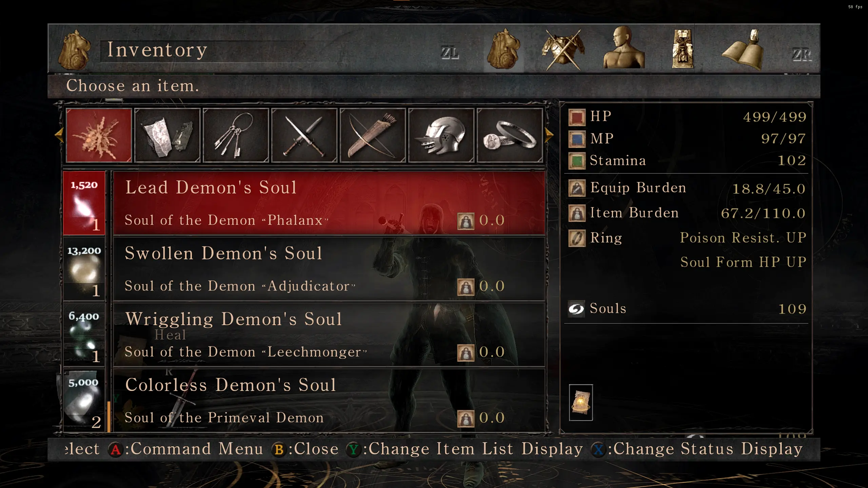
Task: Select the rings category icon
Action: tap(510, 135)
